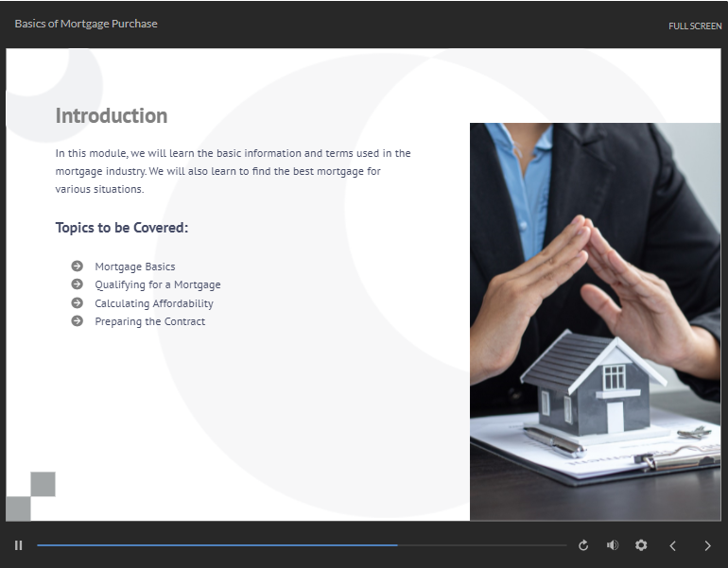728x568 pixels.
Task: Select 'Calculating Affordability' topic text
Action: pyautogui.click(x=154, y=303)
